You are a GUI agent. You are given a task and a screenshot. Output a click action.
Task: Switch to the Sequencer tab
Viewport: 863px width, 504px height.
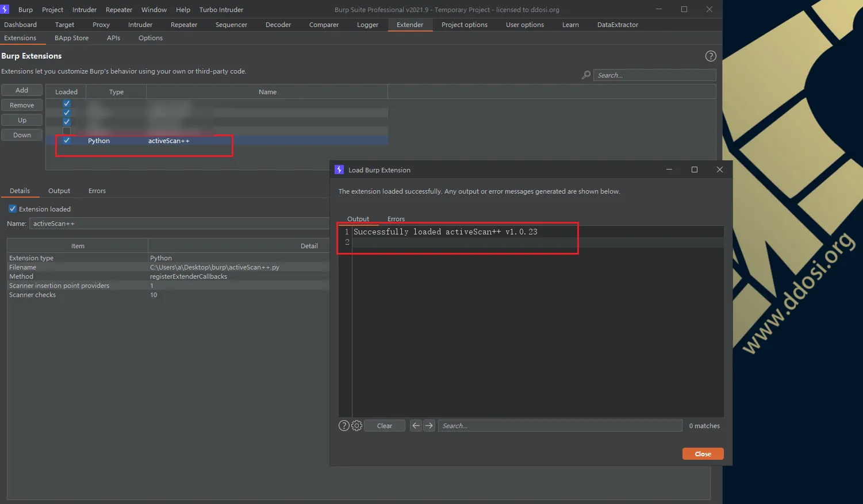(231, 25)
